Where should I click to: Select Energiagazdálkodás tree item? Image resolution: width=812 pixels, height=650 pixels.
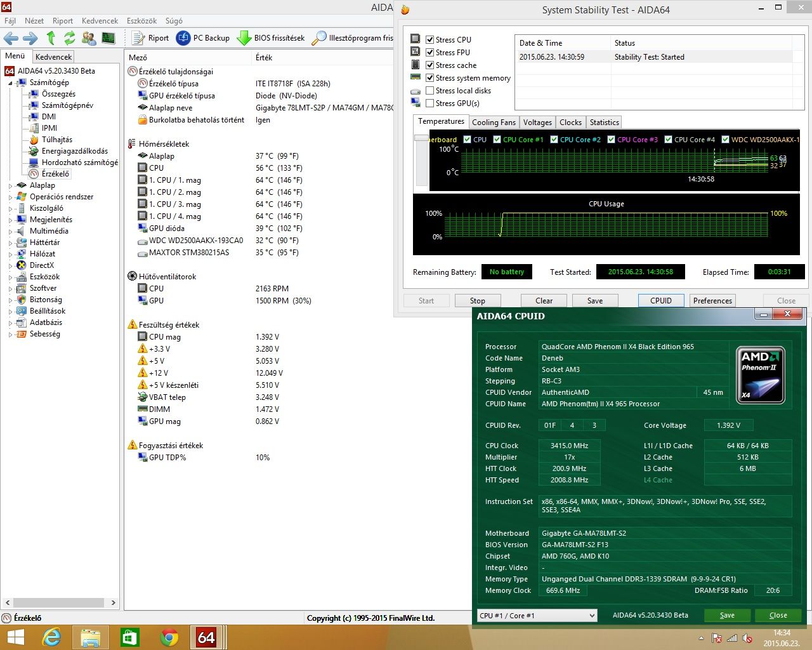pyautogui.click(x=75, y=151)
